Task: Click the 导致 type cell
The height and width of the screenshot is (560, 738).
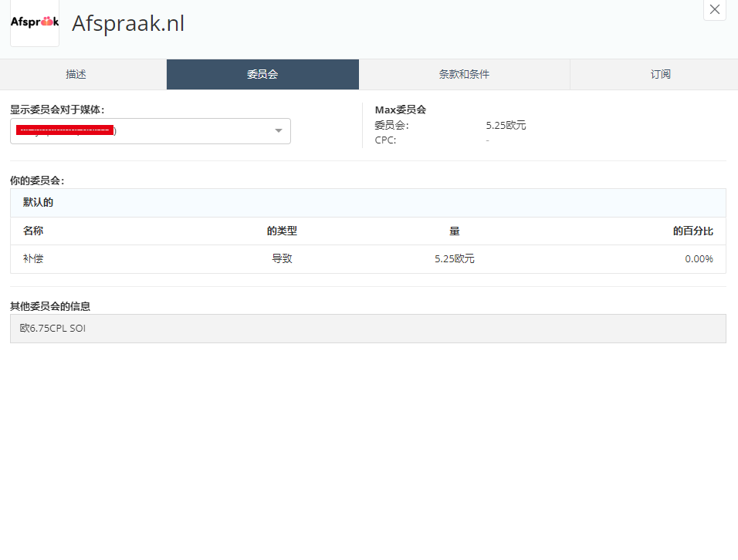Action: pyautogui.click(x=282, y=258)
